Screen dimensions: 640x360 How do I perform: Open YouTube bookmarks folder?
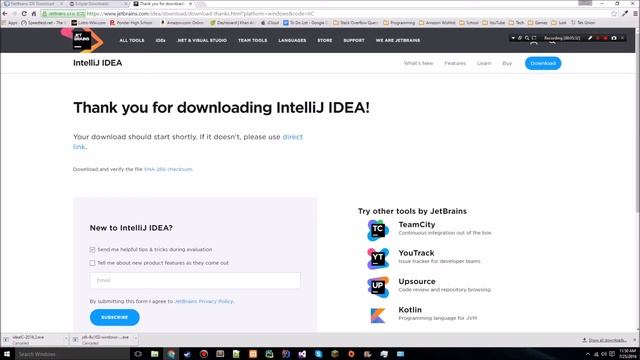click(493, 23)
